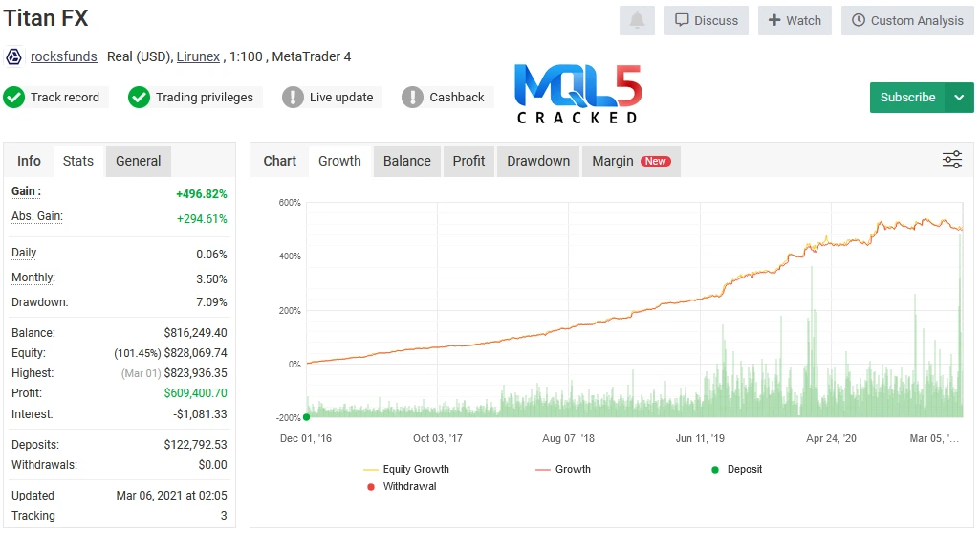Click the notification bell icon
This screenshot has width=980, height=534.
pos(637,21)
